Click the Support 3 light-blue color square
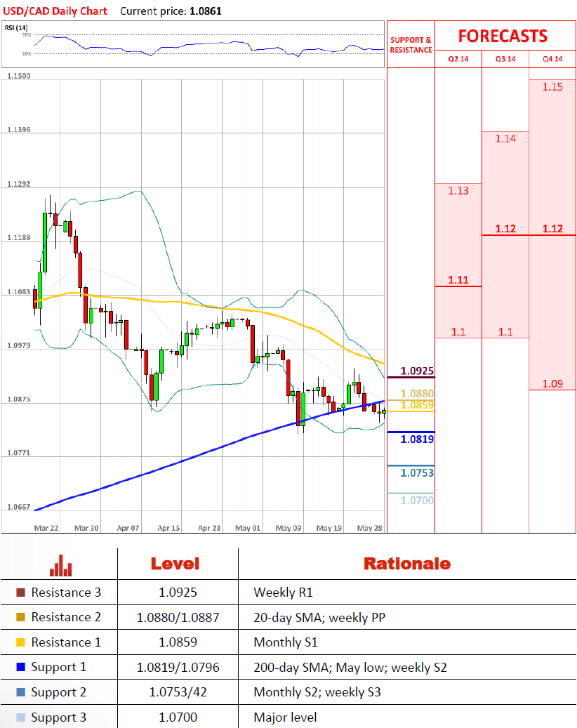The width and height of the screenshot is (577, 728). click(20, 717)
